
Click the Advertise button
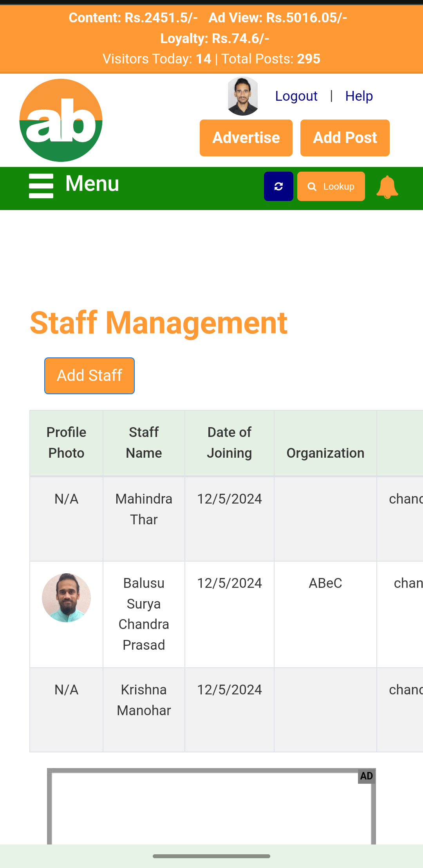[246, 138]
